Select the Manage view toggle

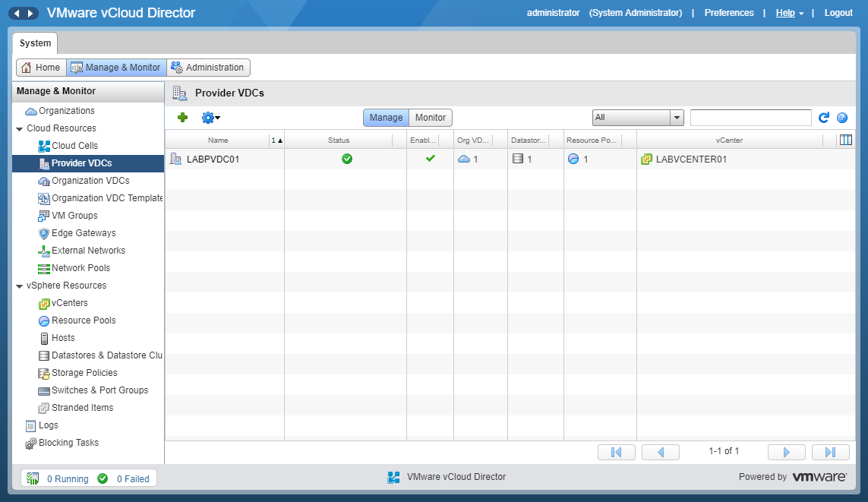tap(386, 118)
